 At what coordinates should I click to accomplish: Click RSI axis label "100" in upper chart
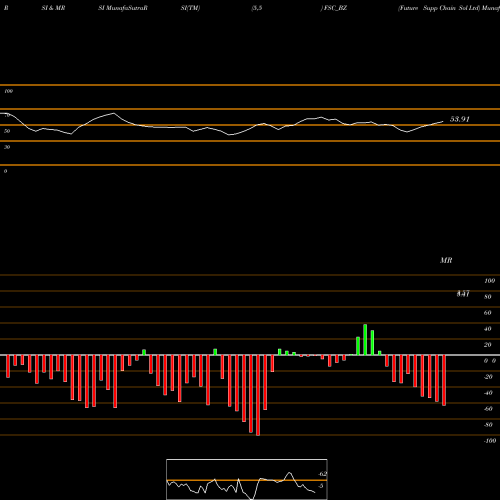[x=8, y=91]
